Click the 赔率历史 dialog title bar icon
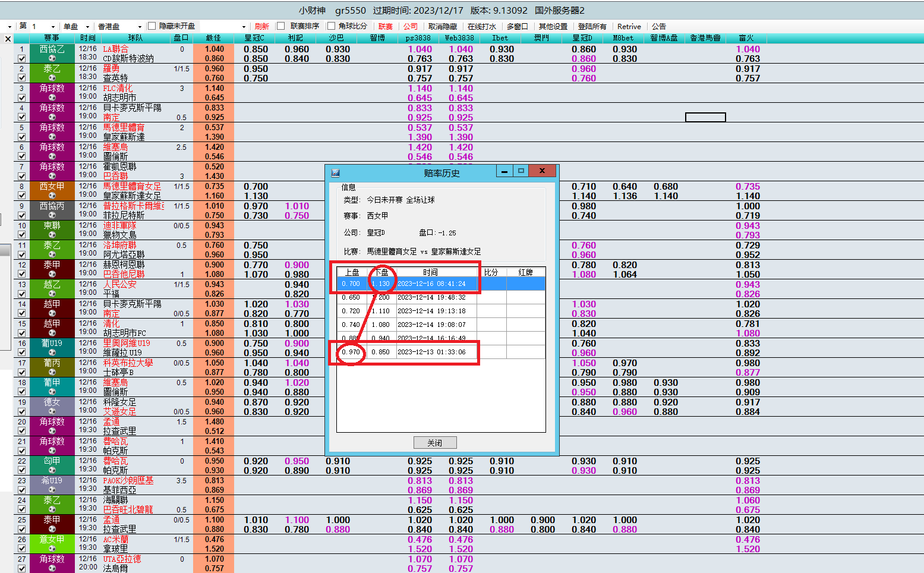This screenshot has height=573, width=924. pyautogui.click(x=335, y=173)
